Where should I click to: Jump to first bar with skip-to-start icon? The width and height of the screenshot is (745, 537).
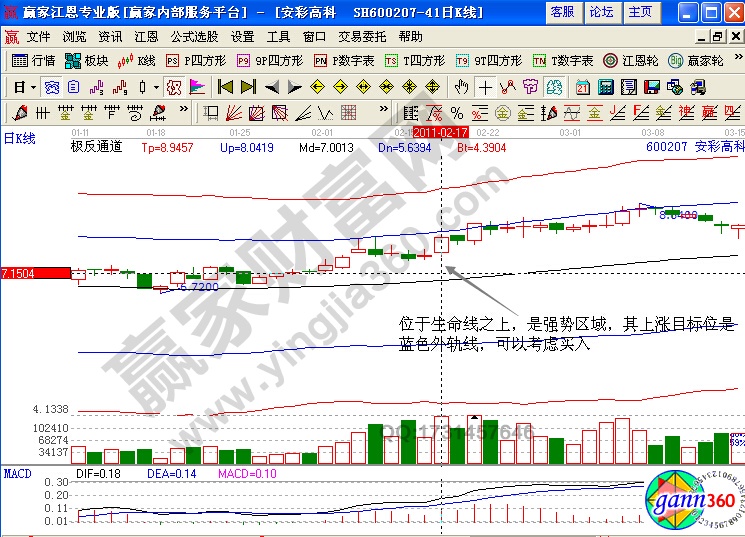click(x=225, y=86)
